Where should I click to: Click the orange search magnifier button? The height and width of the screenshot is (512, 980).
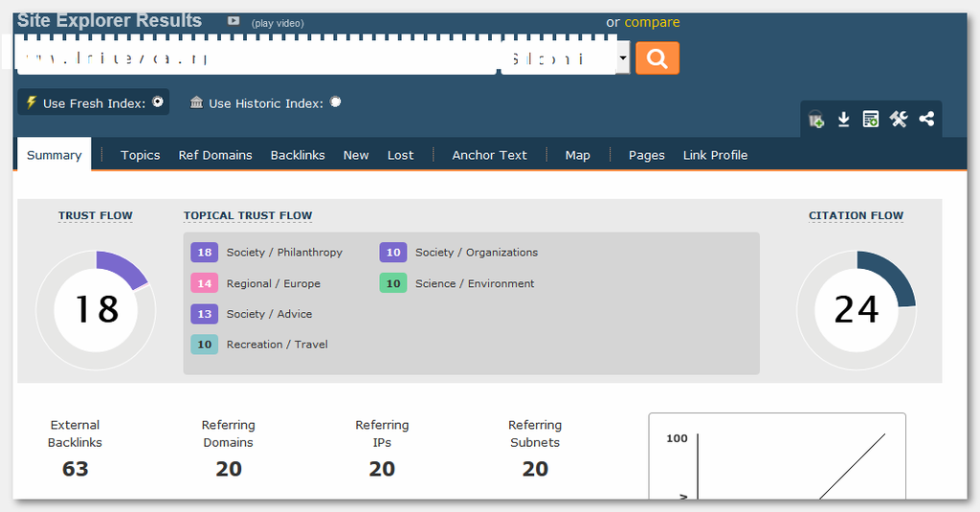point(657,58)
